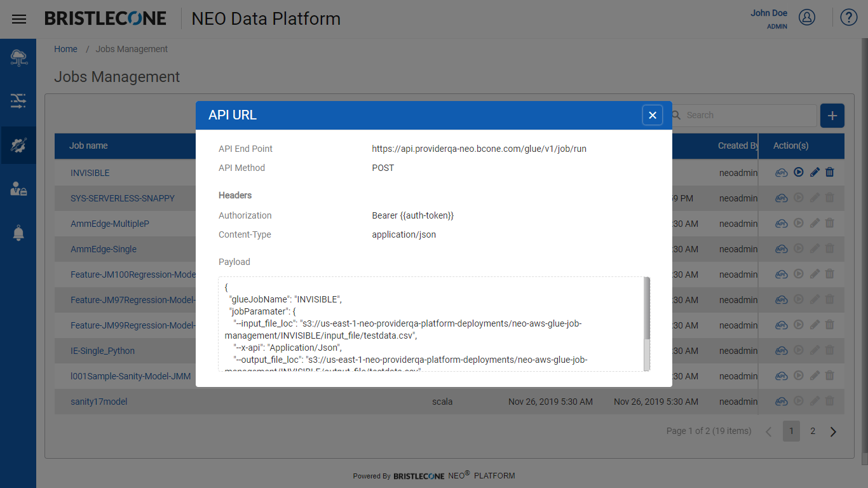Delete the AmmEdge-MultipleP job

[x=829, y=223]
